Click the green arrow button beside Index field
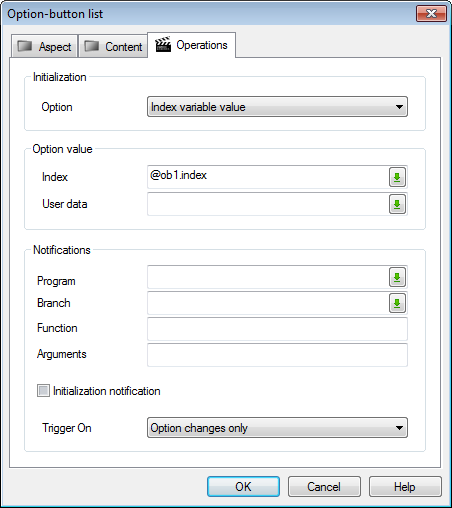452x508 pixels. coord(397,177)
